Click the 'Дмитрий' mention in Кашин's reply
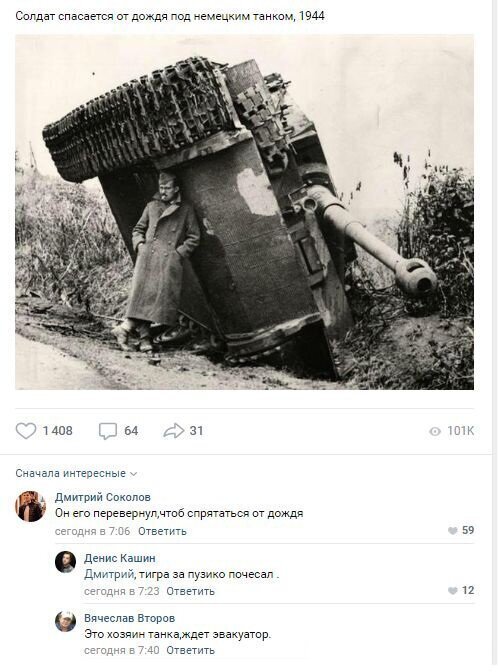Screen dimensions: 498x672 [x=109, y=574]
